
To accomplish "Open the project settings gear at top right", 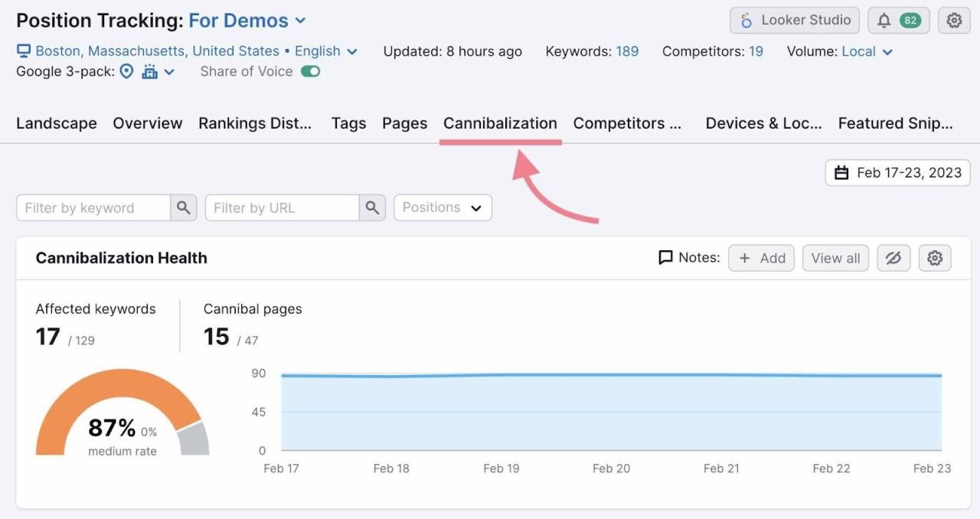I will 953,20.
